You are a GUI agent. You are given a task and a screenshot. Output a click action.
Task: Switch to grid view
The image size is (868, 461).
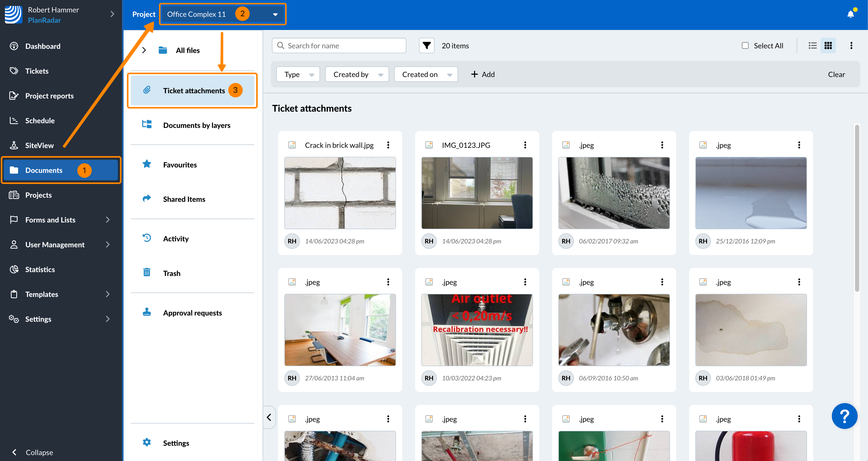pos(828,45)
